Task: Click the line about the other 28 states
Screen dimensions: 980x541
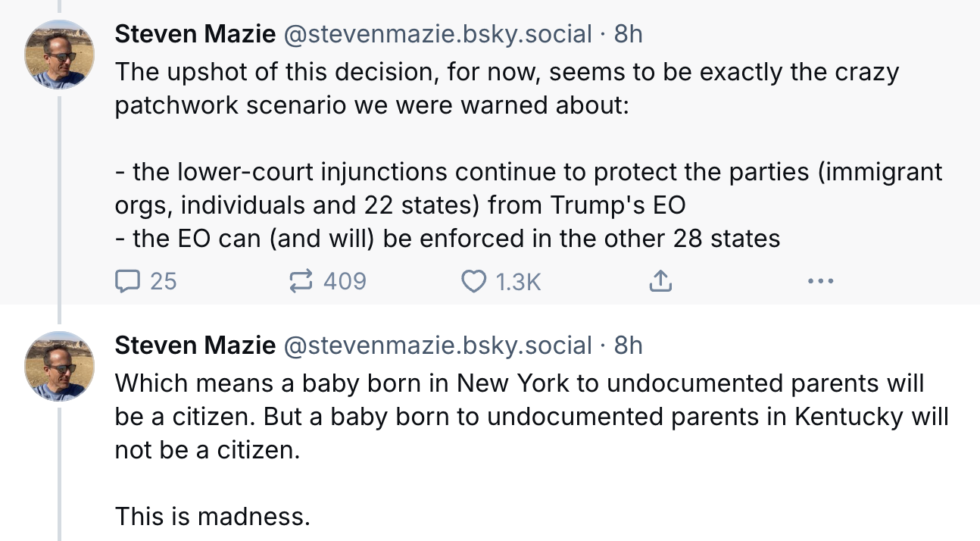Action: [x=447, y=239]
